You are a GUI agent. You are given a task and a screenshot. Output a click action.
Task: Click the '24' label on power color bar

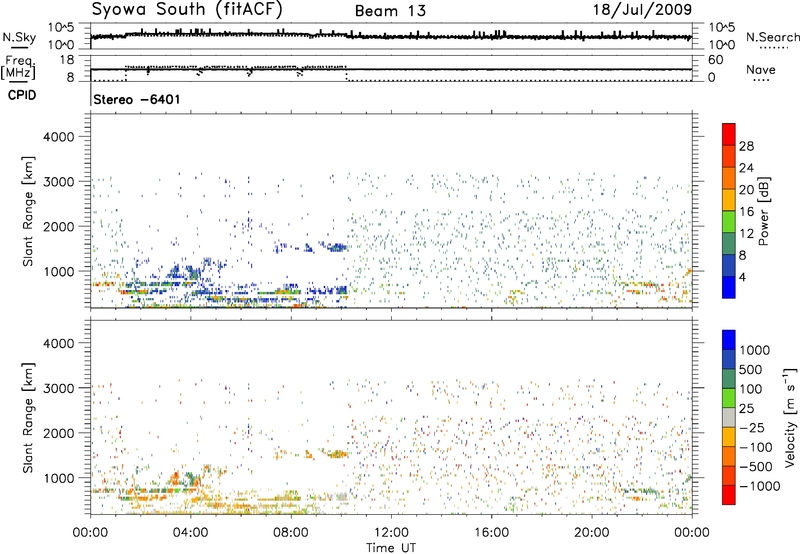746,168
